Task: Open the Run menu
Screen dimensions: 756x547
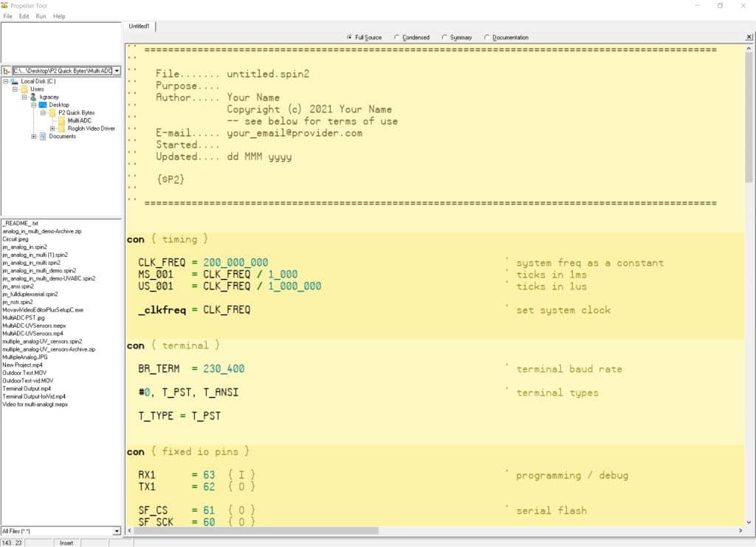Action: [x=41, y=16]
